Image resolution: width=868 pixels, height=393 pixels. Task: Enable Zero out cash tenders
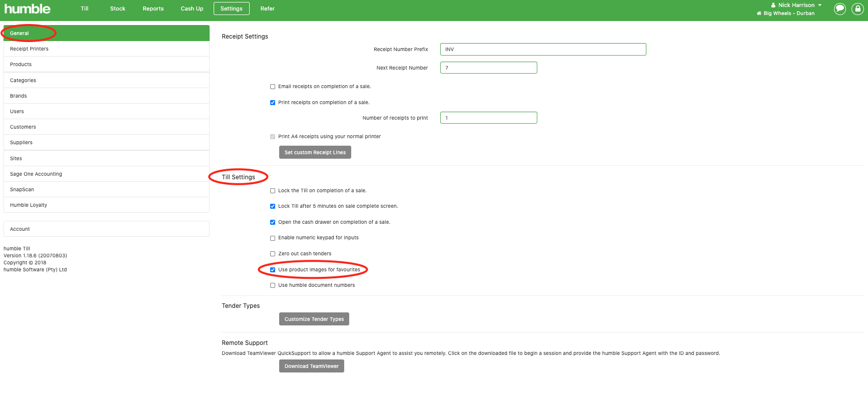[273, 254]
